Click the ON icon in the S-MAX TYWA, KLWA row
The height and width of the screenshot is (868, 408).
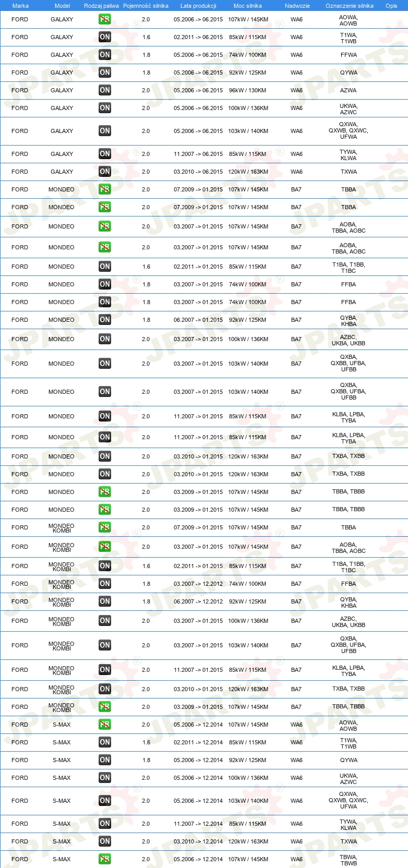tap(105, 824)
